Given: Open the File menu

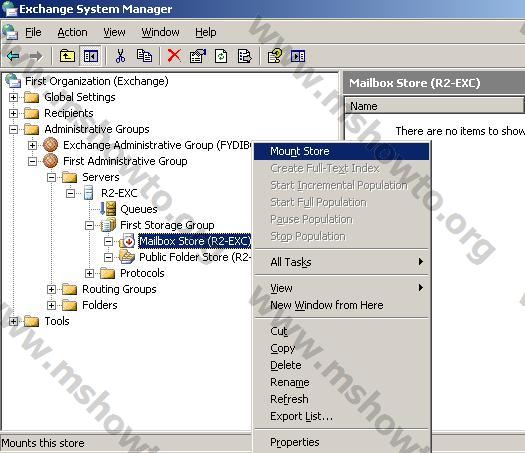Looking at the screenshot, I should [33, 32].
